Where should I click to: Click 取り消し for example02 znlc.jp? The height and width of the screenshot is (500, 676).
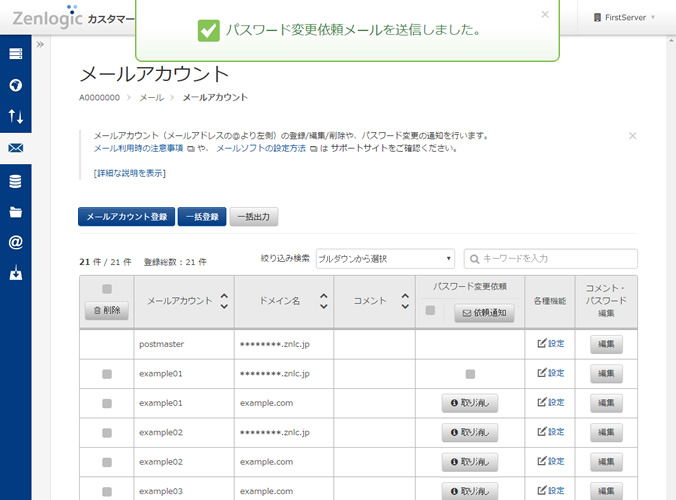[x=469, y=432]
